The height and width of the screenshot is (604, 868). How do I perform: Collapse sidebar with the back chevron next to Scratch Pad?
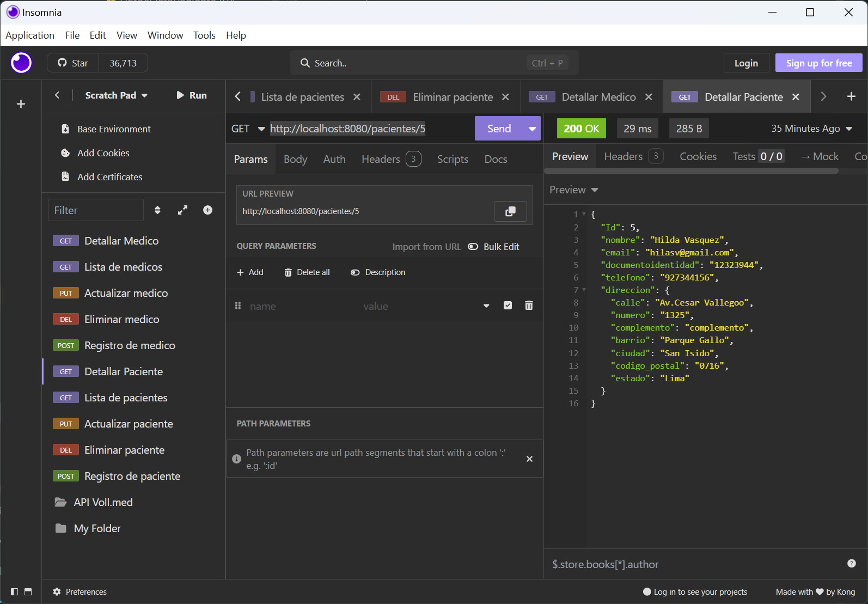[57, 95]
